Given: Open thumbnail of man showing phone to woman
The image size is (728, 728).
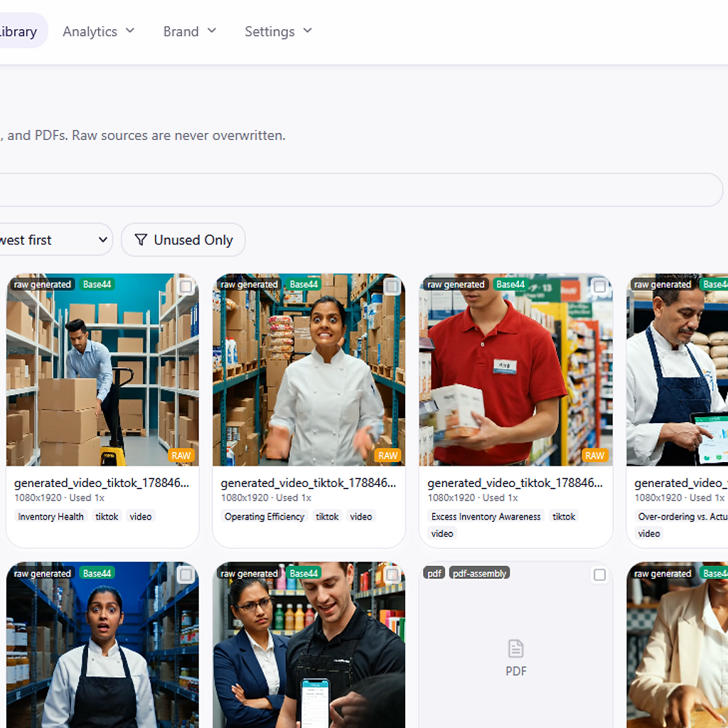Looking at the screenshot, I should 309,645.
